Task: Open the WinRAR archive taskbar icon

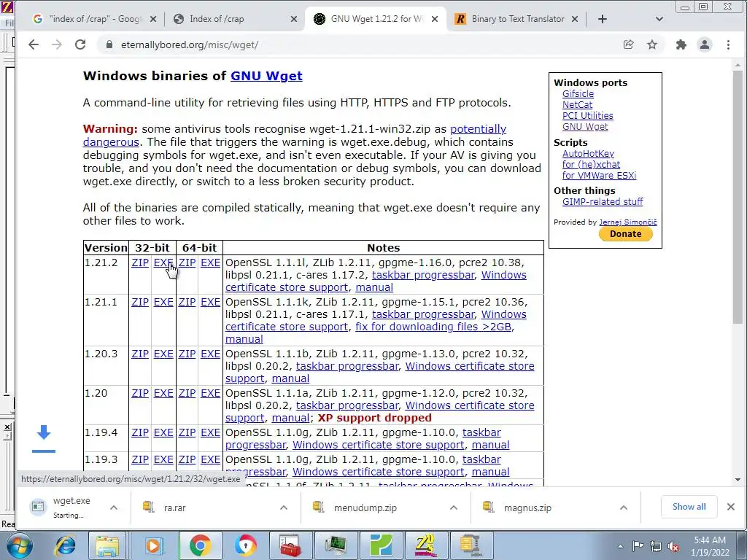Action: (472, 545)
